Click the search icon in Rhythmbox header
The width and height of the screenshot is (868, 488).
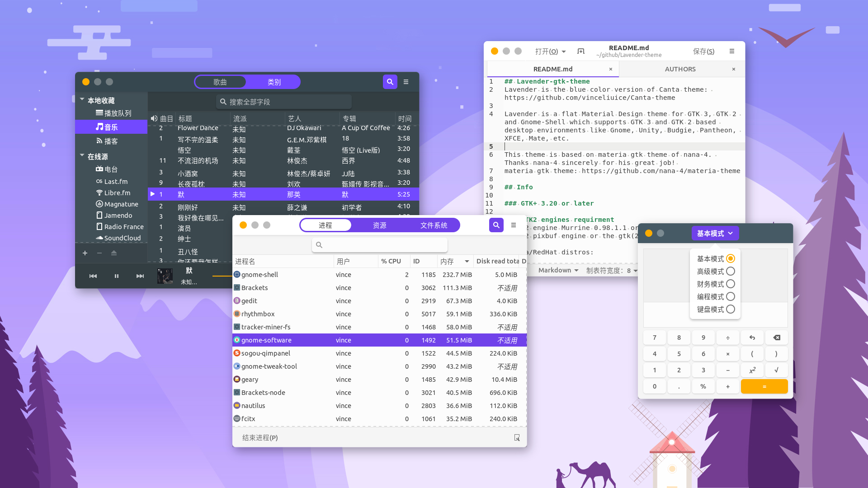[x=390, y=82]
